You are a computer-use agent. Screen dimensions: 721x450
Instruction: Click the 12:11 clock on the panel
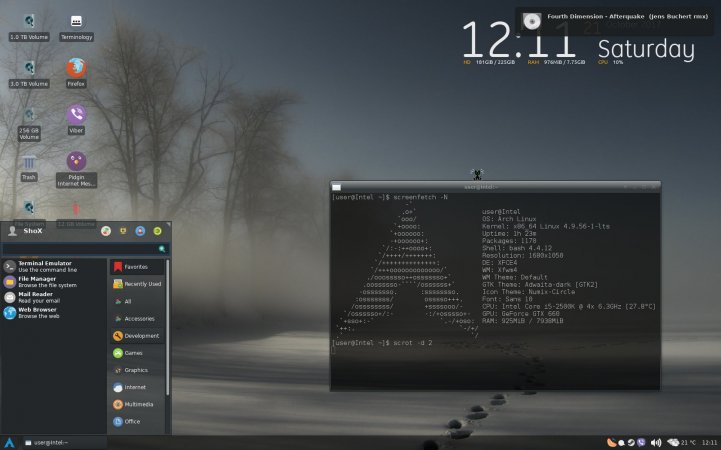click(709, 443)
